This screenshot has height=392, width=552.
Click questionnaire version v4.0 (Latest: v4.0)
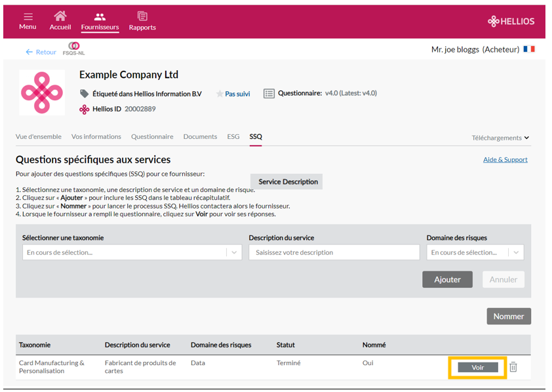point(351,93)
